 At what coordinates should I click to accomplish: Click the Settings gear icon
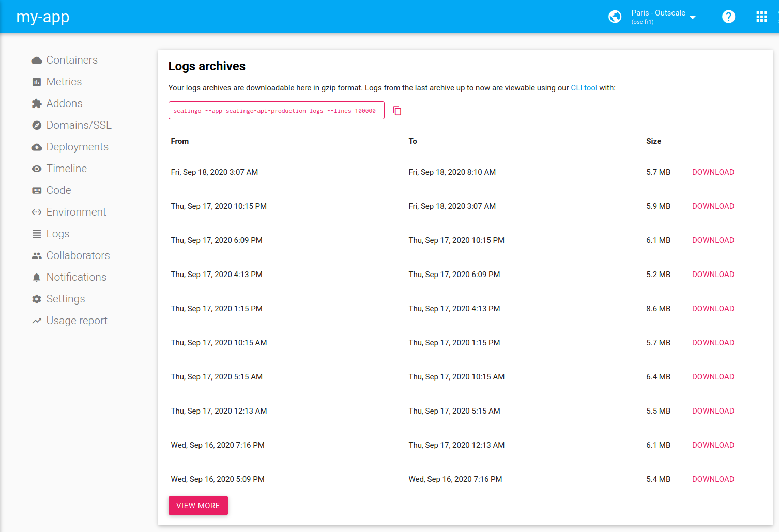click(x=37, y=299)
